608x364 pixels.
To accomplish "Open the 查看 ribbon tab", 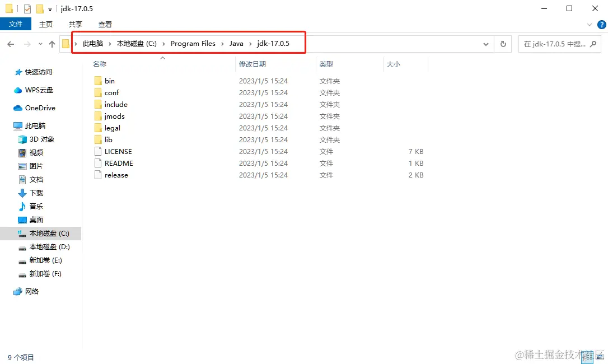I will (x=105, y=24).
